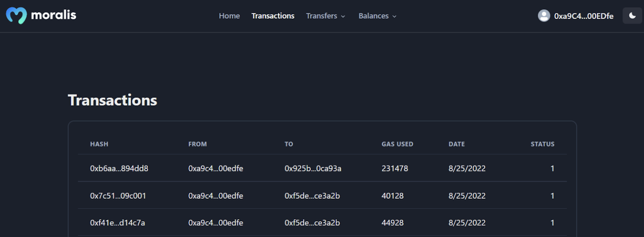The width and height of the screenshot is (644, 237).
Task: Click the user avatar icon
Action: point(544,16)
